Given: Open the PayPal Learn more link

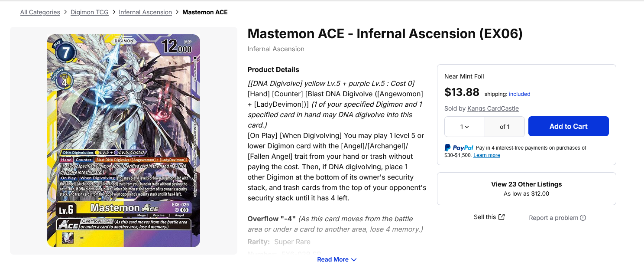Looking at the screenshot, I should pyautogui.click(x=486, y=155).
